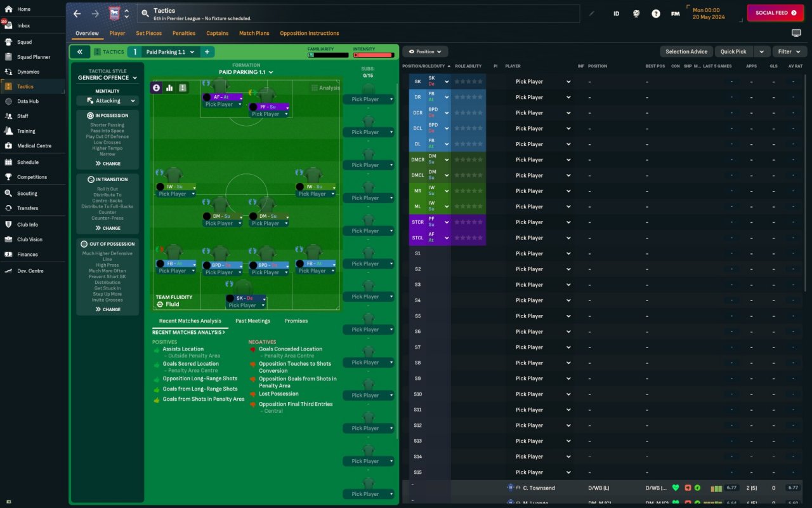
Task: Open the Position view dropdown with eye icon
Action: coord(426,51)
